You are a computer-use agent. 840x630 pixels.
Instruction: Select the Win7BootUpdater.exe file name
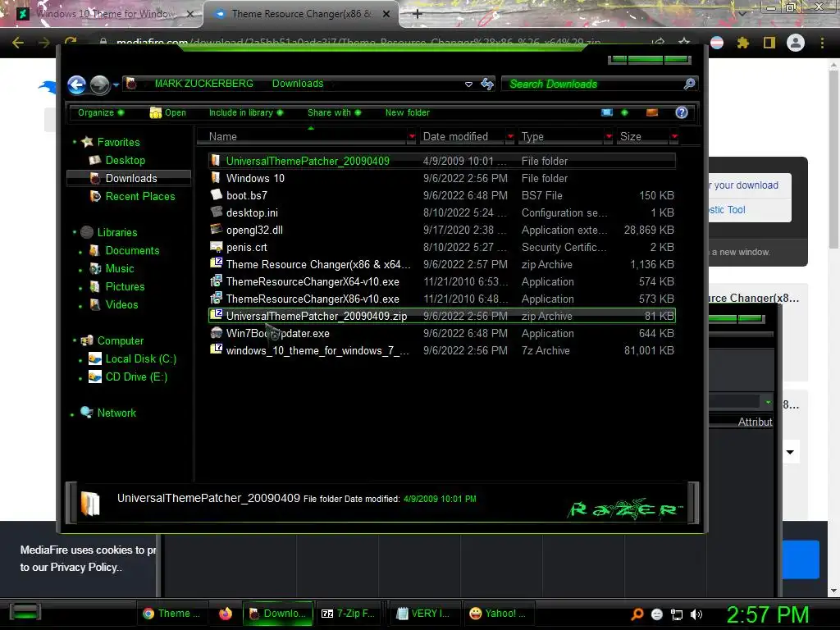tap(277, 333)
